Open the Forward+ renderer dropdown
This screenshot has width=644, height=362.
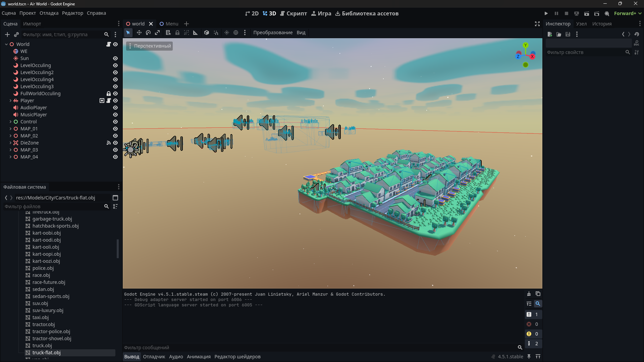tap(628, 13)
